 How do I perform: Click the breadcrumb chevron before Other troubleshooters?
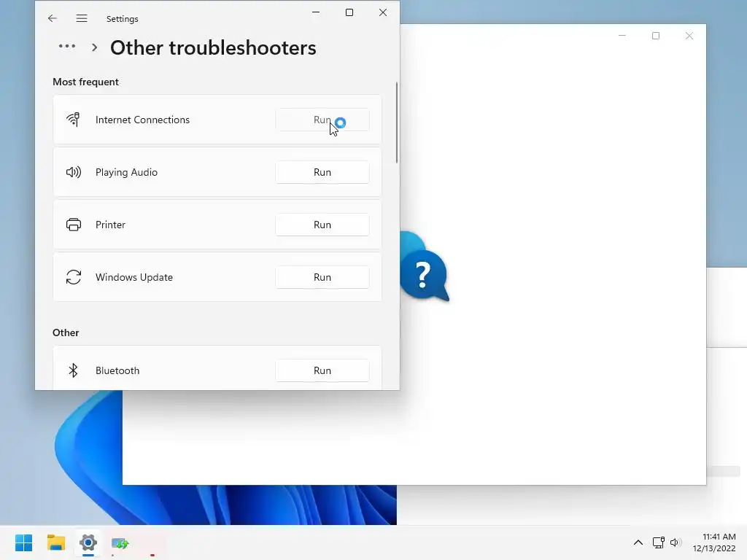point(94,47)
